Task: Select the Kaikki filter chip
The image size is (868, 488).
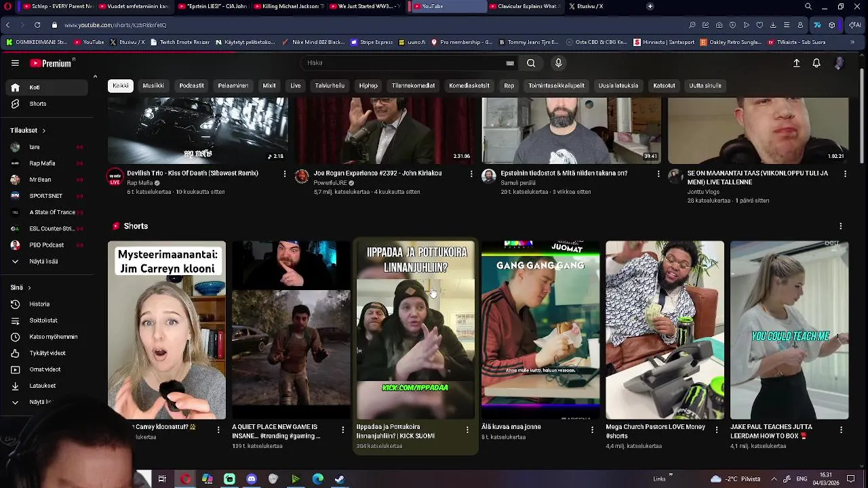Action: point(121,86)
